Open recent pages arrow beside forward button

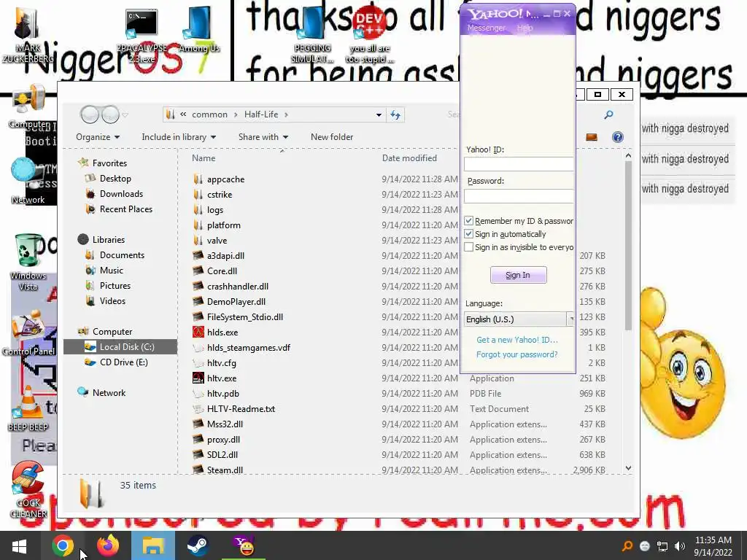(x=125, y=114)
